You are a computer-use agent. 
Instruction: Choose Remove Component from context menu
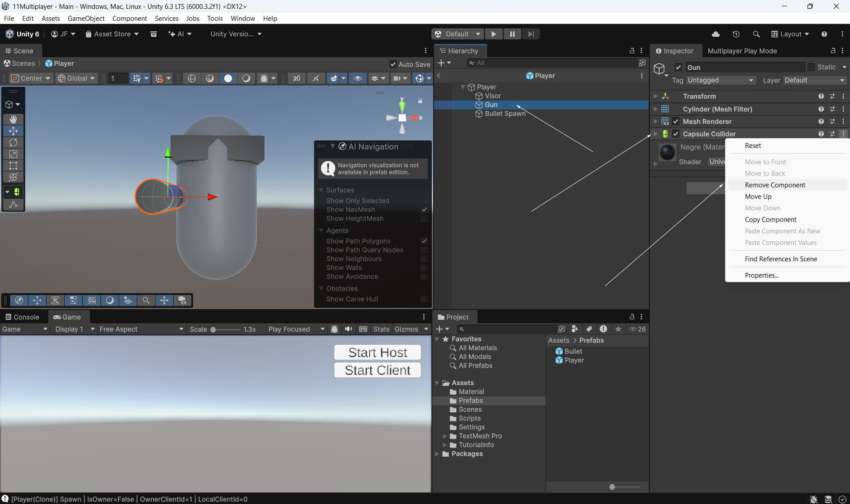click(x=775, y=185)
